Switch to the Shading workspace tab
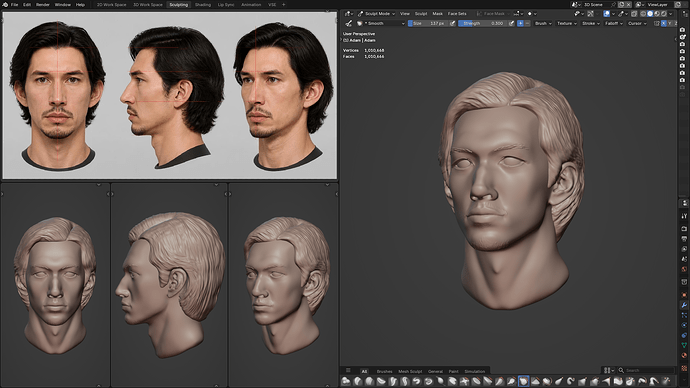The height and width of the screenshot is (388, 690). (203, 4)
